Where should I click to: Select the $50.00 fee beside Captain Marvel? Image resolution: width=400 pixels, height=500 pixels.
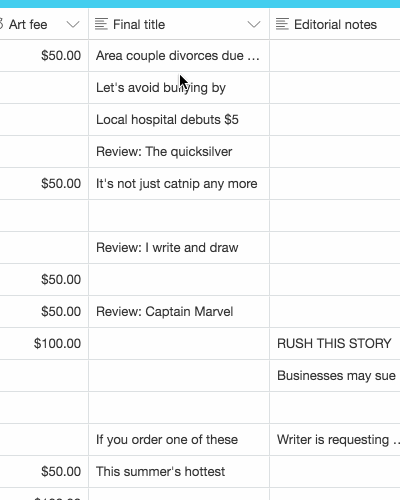coord(44,312)
